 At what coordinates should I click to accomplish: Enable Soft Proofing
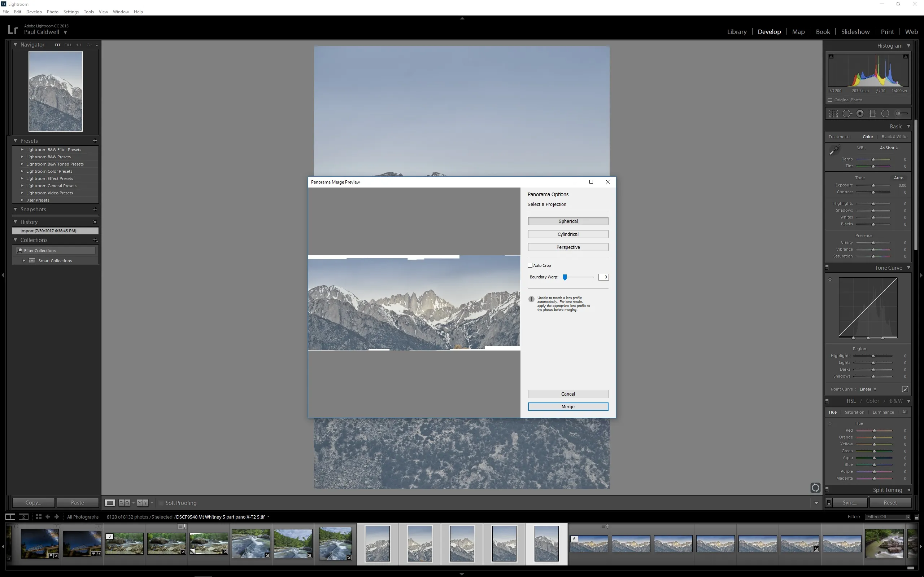161,503
